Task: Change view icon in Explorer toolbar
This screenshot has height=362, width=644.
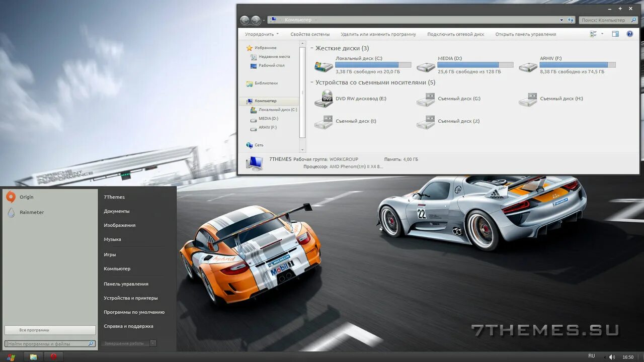Action: pyautogui.click(x=594, y=34)
